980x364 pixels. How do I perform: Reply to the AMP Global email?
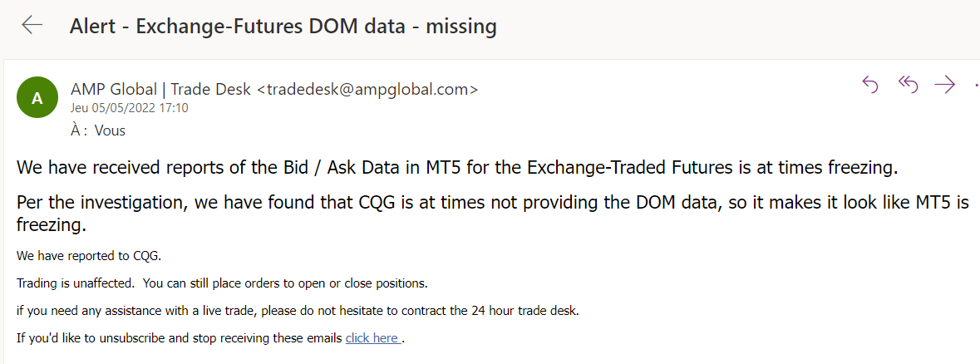(x=870, y=84)
